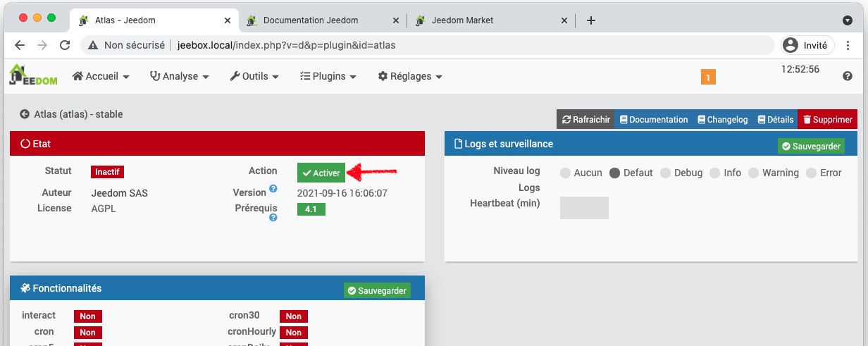Select the Info log level
Image resolution: width=868 pixels, height=346 pixels.
click(714, 173)
